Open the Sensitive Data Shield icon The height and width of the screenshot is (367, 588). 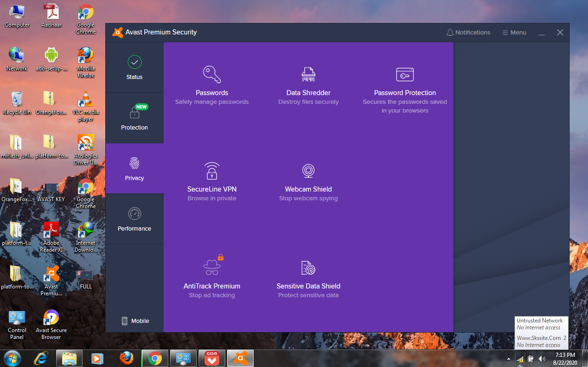(x=308, y=268)
